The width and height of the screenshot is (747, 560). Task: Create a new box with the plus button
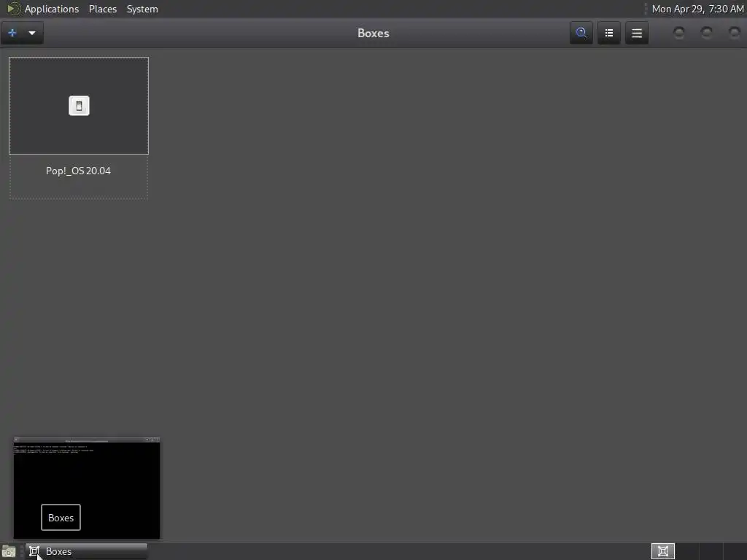tap(12, 33)
